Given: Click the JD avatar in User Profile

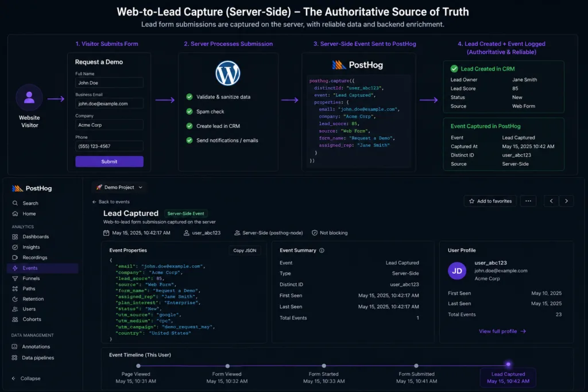Looking at the screenshot, I should pos(457,270).
